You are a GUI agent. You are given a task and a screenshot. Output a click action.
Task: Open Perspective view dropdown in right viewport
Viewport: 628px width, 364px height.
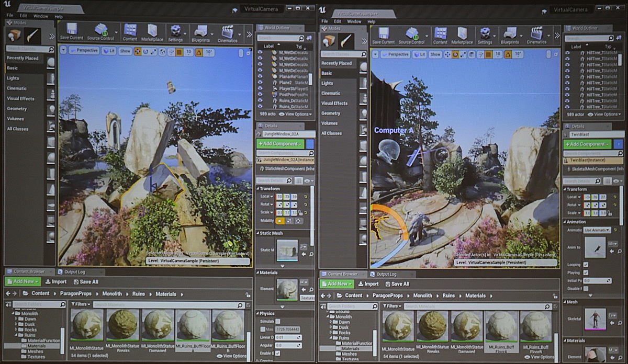pyautogui.click(x=395, y=54)
